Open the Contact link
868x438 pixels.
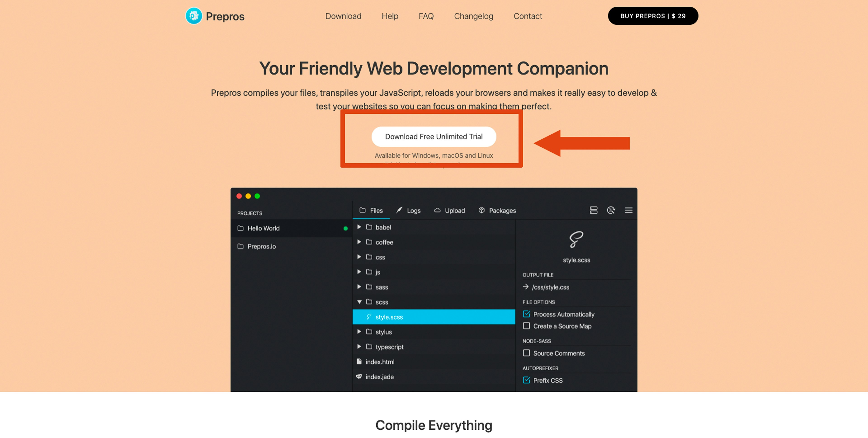coord(528,16)
